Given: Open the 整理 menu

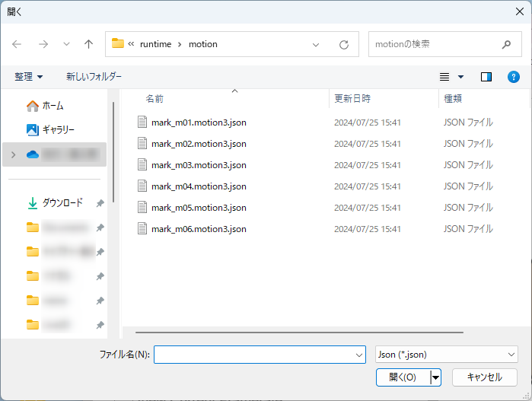Looking at the screenshot, I should [29, 77].
